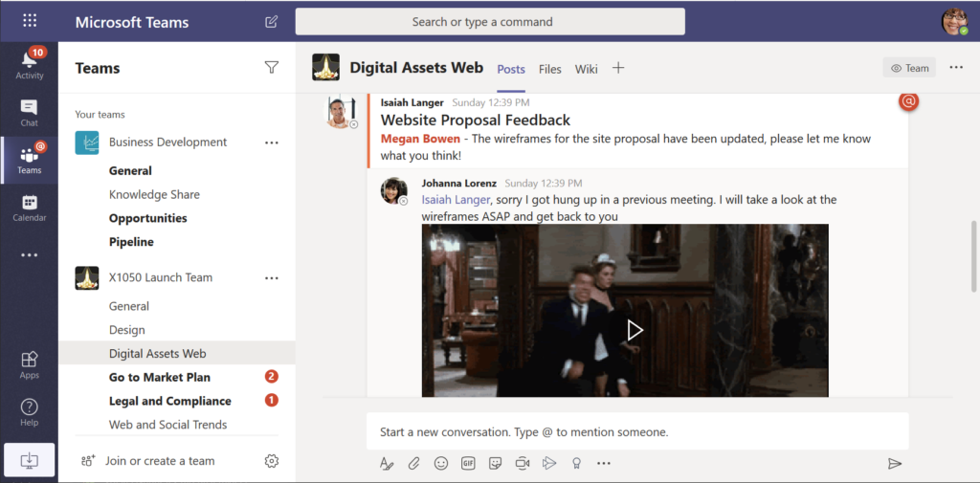The height and width of the screenshot is (483, 980).
Task: Send the message with arrow icon
Action: click(x=895, y=464)
